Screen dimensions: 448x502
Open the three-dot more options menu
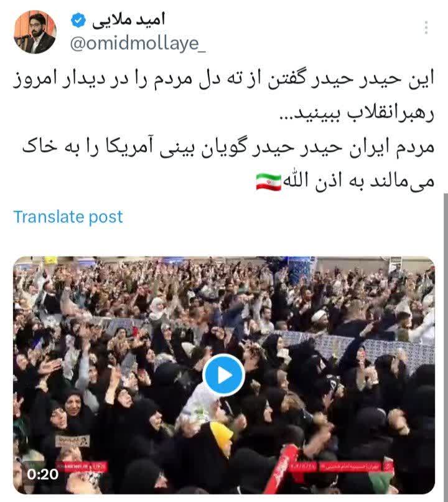click(x=426, y=27)
